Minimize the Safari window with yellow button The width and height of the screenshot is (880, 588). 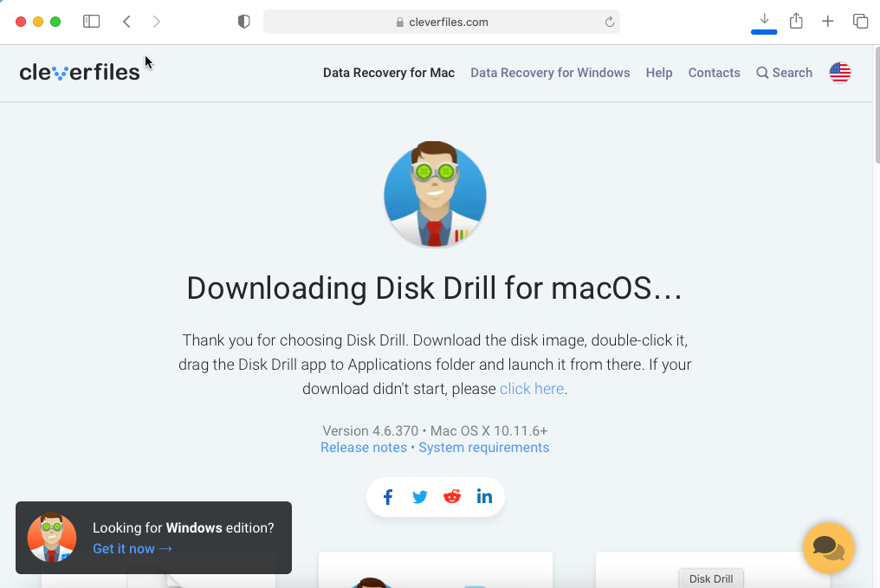click(x=38, y=22)
